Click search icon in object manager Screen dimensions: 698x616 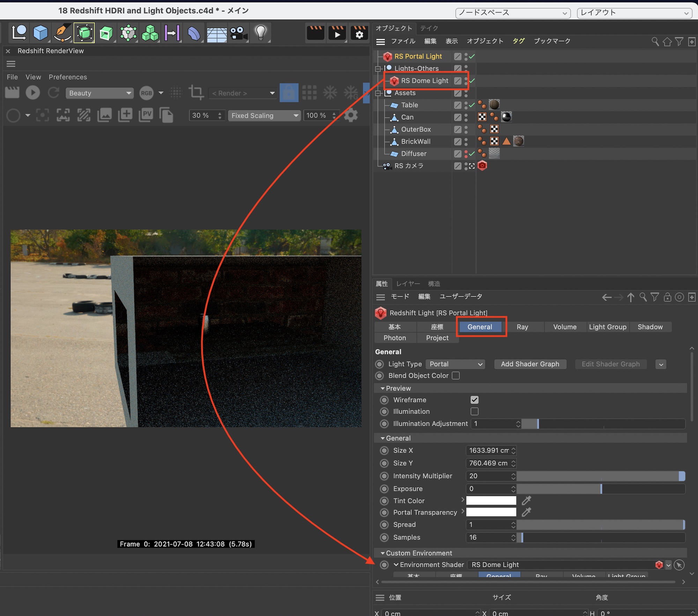[x=655, y=42]
